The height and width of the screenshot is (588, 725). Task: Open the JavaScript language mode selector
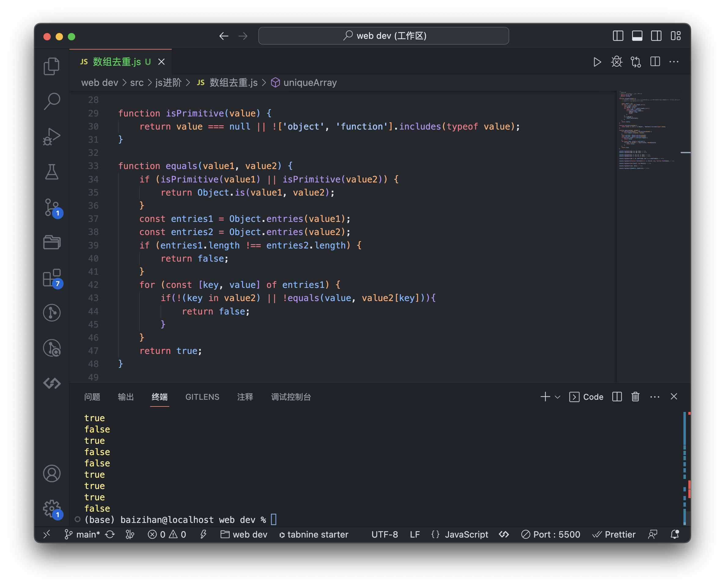point(466,534)
